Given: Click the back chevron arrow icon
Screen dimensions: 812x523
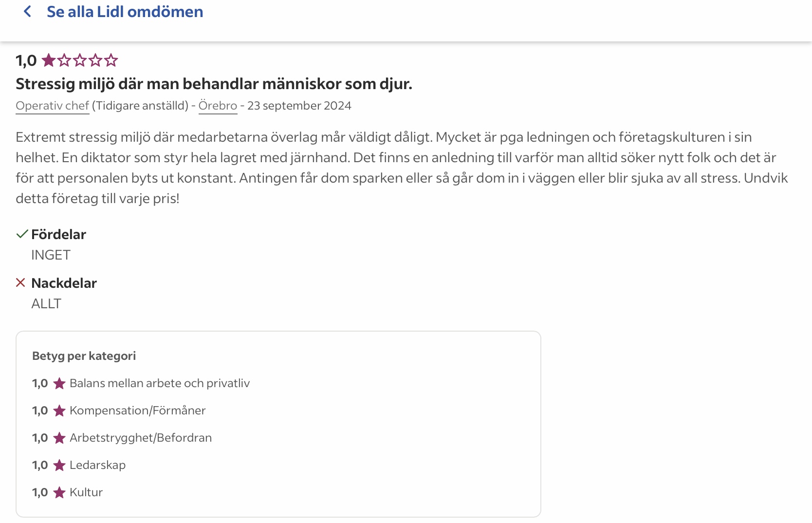Looking at the screenshot, I should [x=28, y=12].
